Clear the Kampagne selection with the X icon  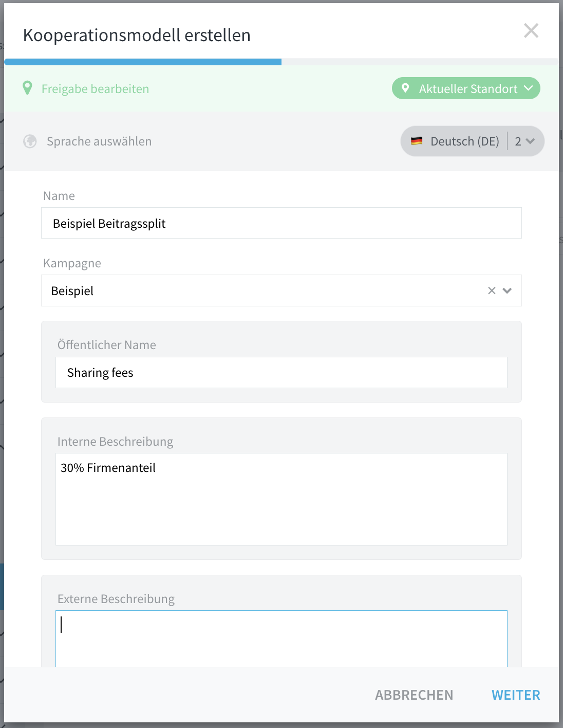492,290
